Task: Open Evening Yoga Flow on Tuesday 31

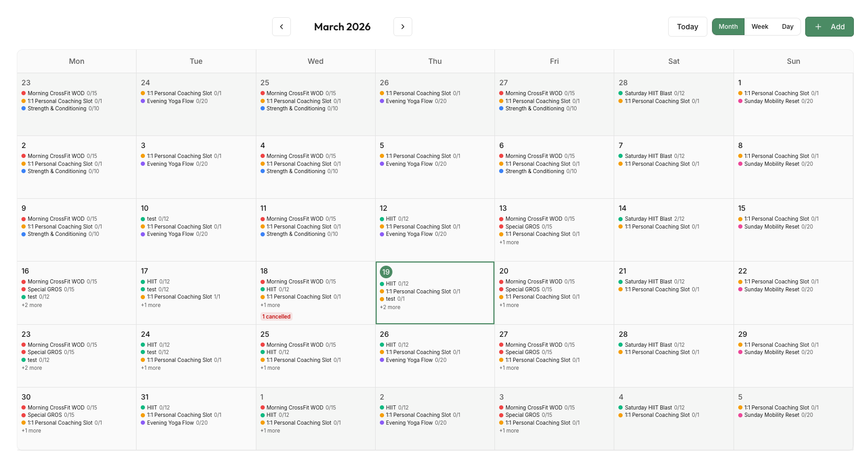Action: pos(174,423)
